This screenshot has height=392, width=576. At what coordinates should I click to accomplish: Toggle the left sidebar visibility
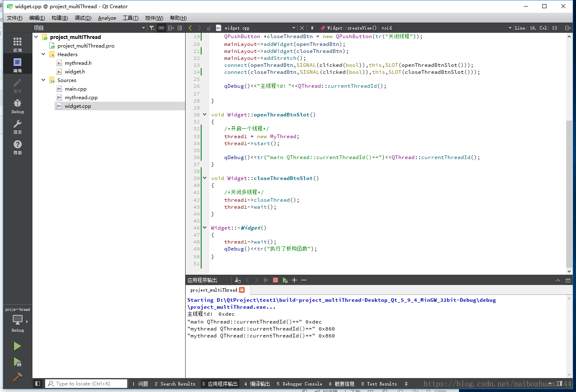[x=37, y=384]
